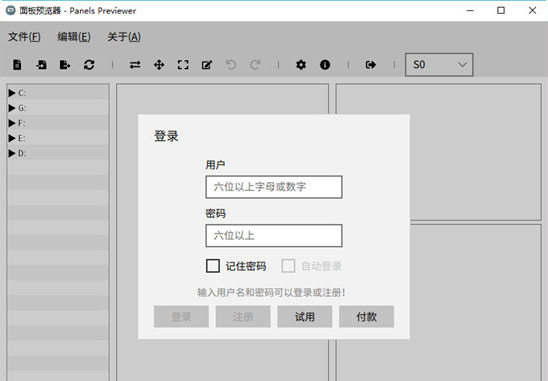Open the 编辑(E) menu

[74, 37]
